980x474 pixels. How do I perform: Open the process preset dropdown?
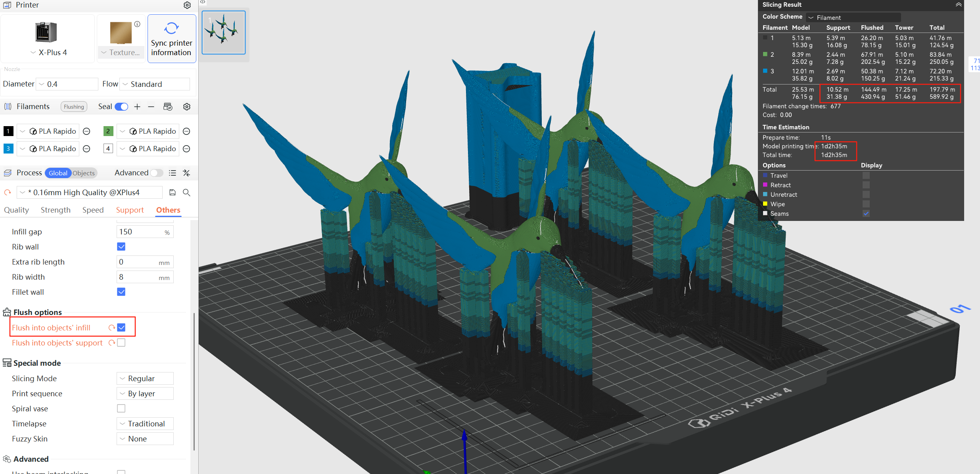90,192
